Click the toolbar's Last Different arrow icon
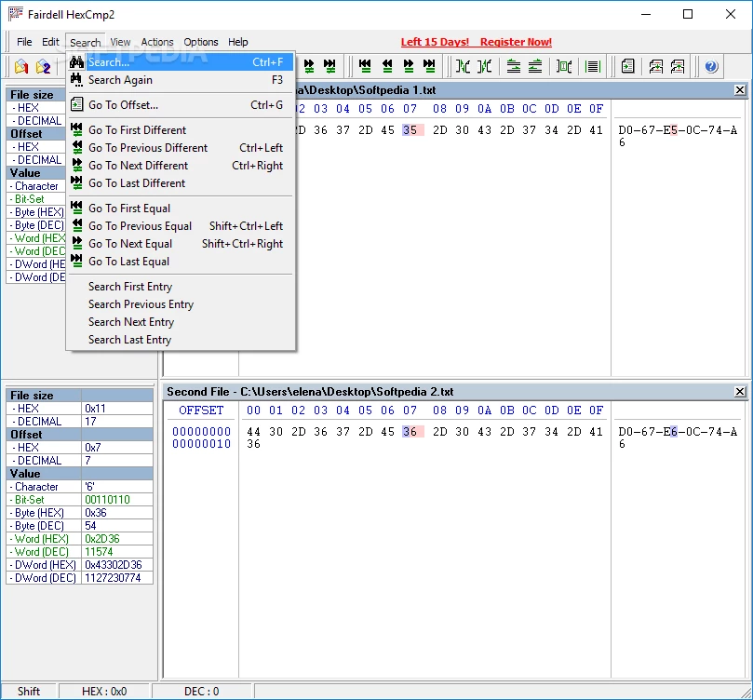The width and height of the screenshot is (753, 700). coord(329,66)
